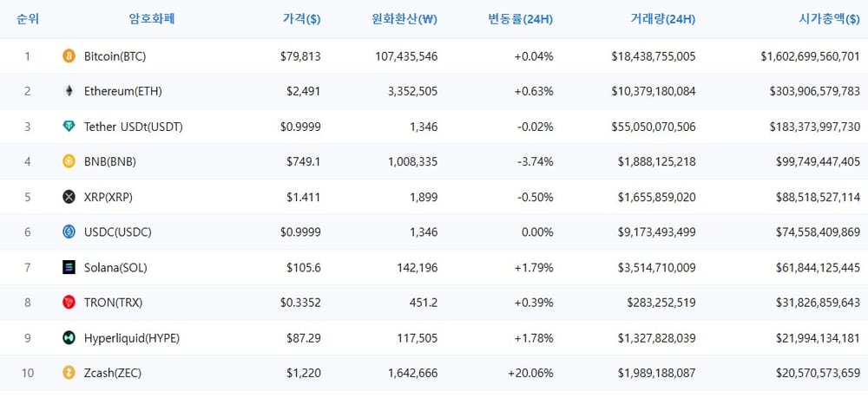Select the volume $18,438,755,005
This screenshot has height=398, width=868.
(x=654, y=55)
